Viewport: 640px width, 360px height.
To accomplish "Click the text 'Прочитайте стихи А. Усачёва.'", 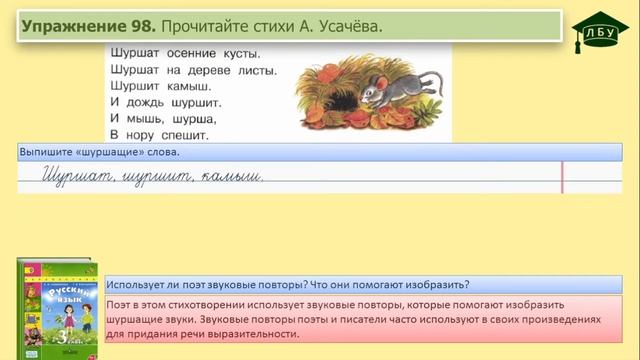I will (x=272, y=26).
